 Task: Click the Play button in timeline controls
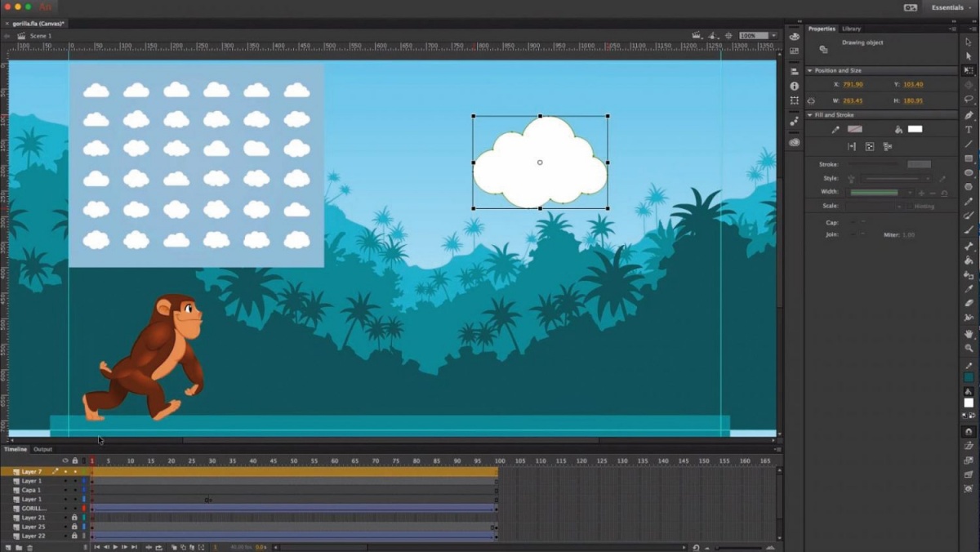pyautogui.click(x=115, y=547)
